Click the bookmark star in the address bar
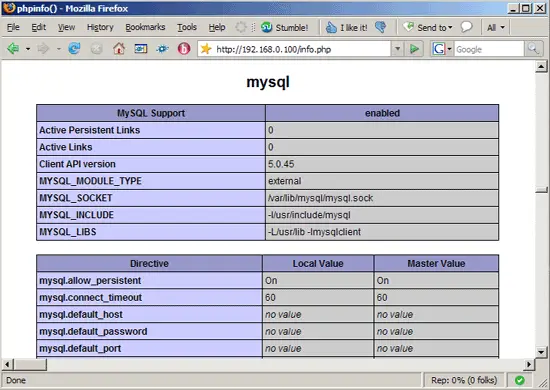The image size is (550, 390). pyautogui.click(x=206, y=49)
